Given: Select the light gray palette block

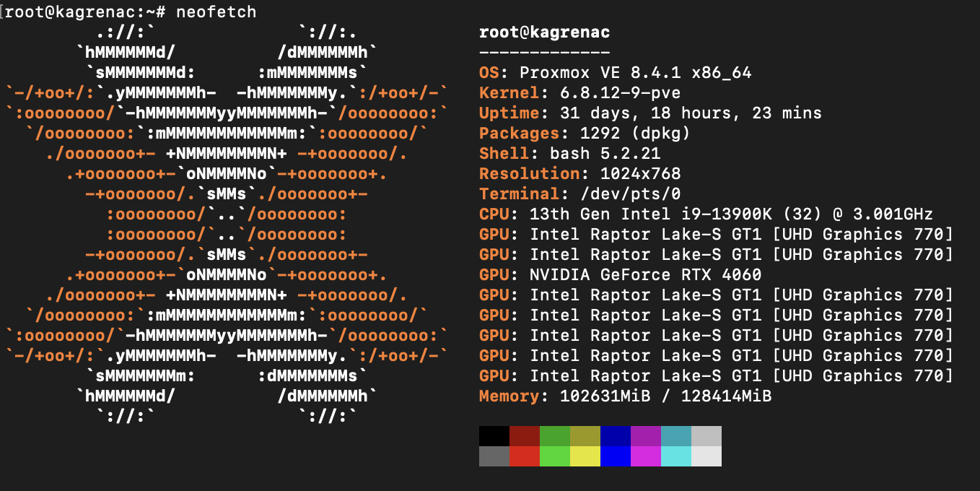Looking at the screenshot, I should click(x=706, y=436).
